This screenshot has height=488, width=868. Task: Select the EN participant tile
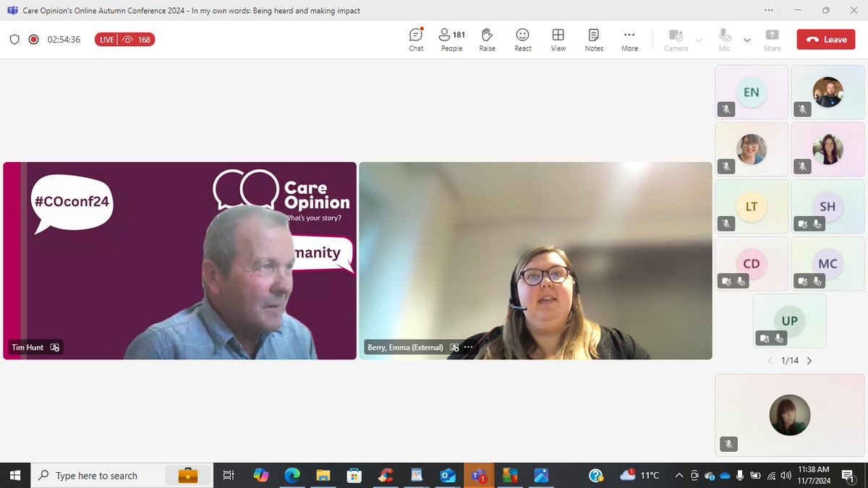pos(752,92)
